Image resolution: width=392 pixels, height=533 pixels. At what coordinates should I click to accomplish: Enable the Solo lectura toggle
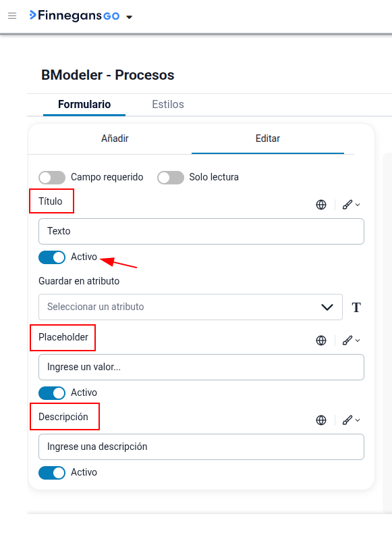click(x=171, y=178)
